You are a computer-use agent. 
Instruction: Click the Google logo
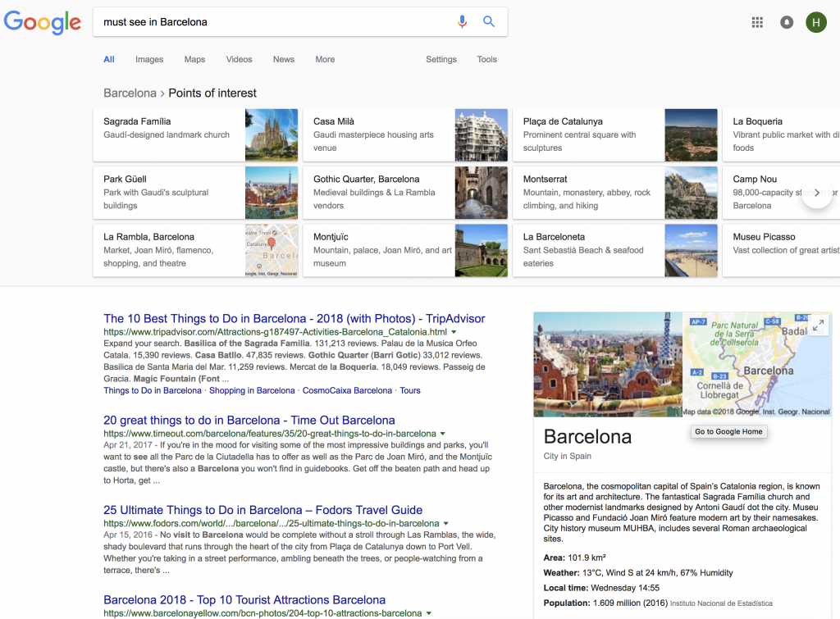pos(43,23)
